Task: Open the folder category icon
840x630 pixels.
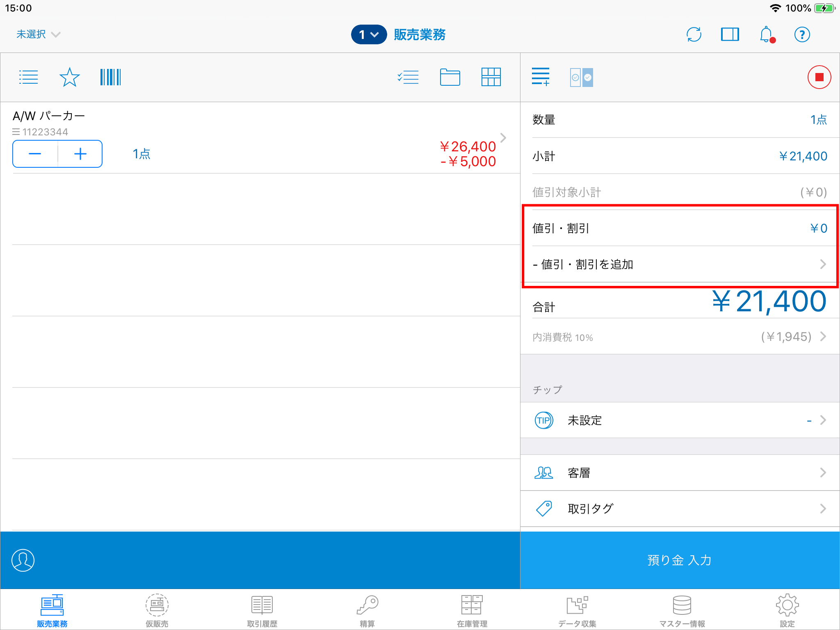Action: tap(450, 77)
